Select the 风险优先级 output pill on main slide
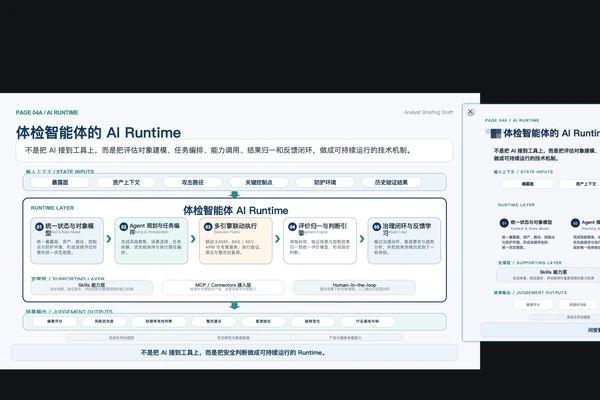The height and width of the screenshot is (400, 600). (x=104, y=321)
